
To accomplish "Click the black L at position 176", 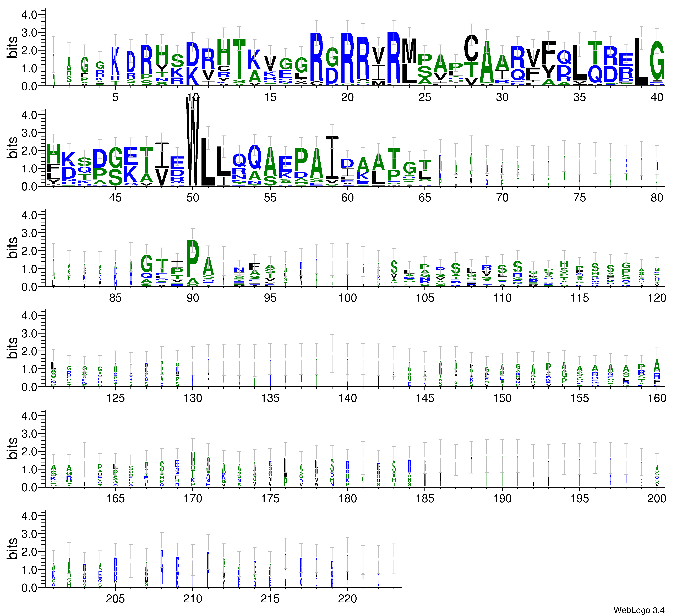I will click(286, 467).
